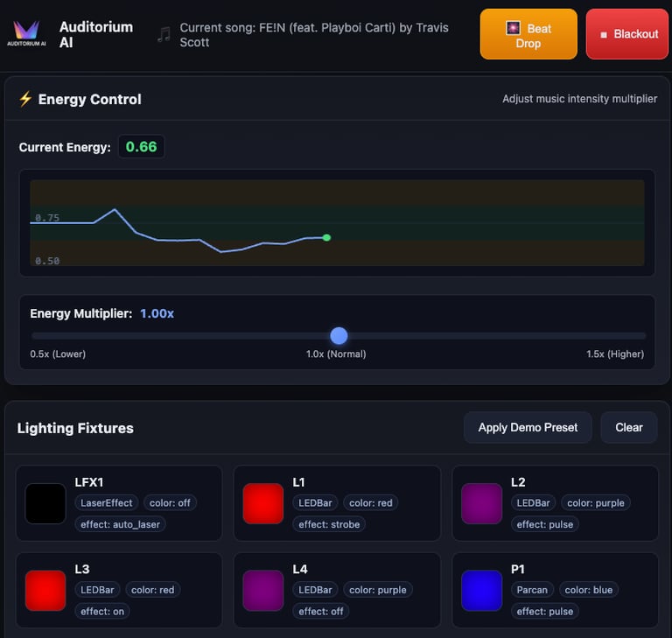Select the L3 red color swatch
672x638 pixels.
pos(45,591)
